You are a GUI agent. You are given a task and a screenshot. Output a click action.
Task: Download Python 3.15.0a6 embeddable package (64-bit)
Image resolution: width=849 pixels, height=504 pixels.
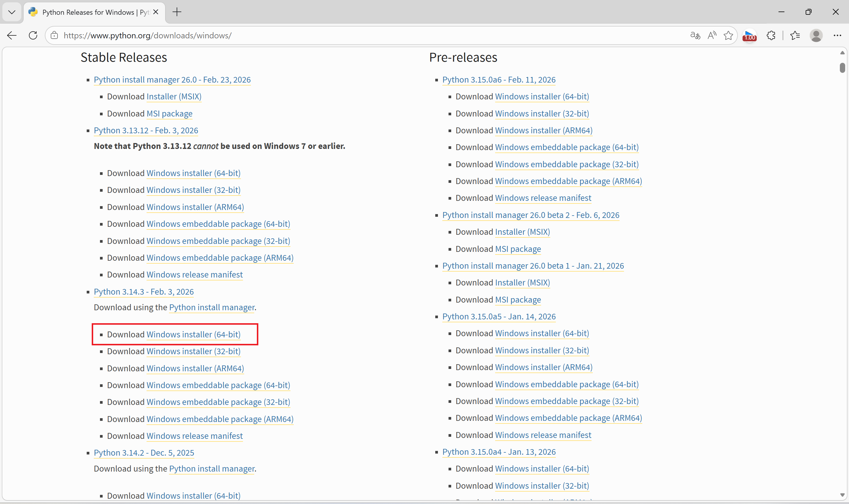[567, 147]
